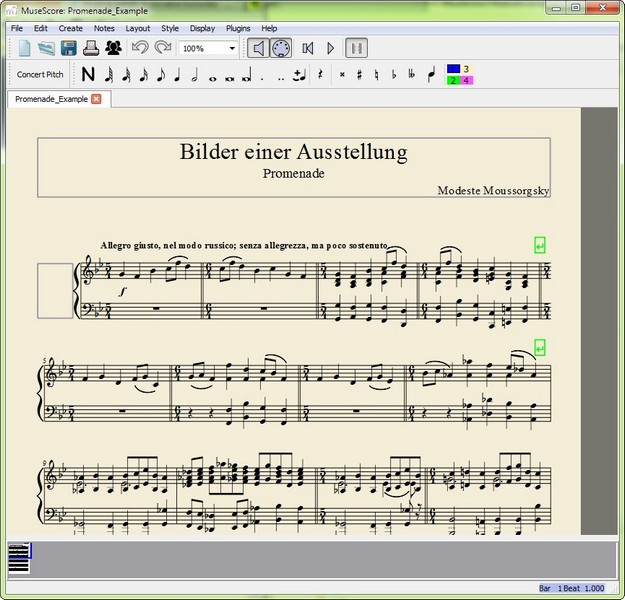Select the Allegro giusto tempo text
The width and height of the screenshot is (625, 600).
coord(244,245)
